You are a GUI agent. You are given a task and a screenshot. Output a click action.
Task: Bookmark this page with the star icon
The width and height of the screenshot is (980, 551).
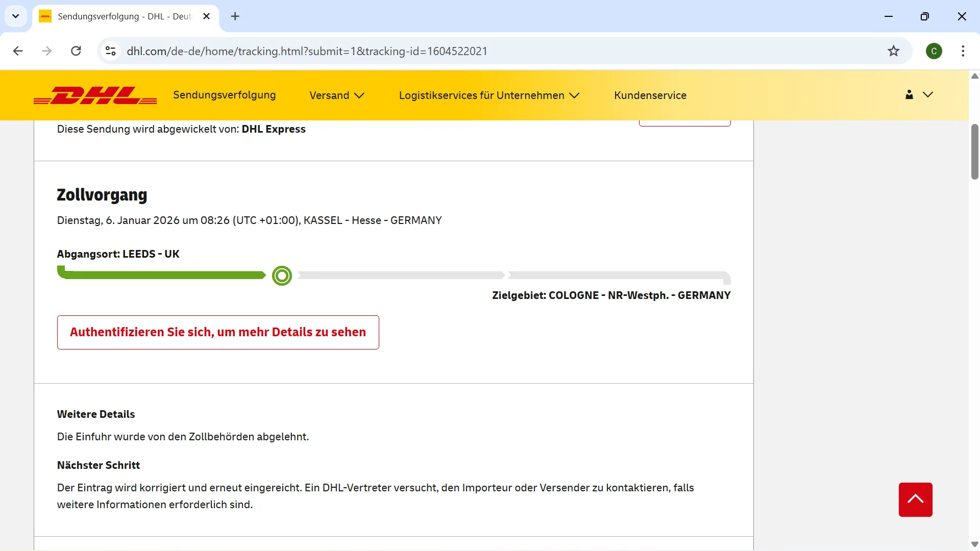click(x=893, y=51)
